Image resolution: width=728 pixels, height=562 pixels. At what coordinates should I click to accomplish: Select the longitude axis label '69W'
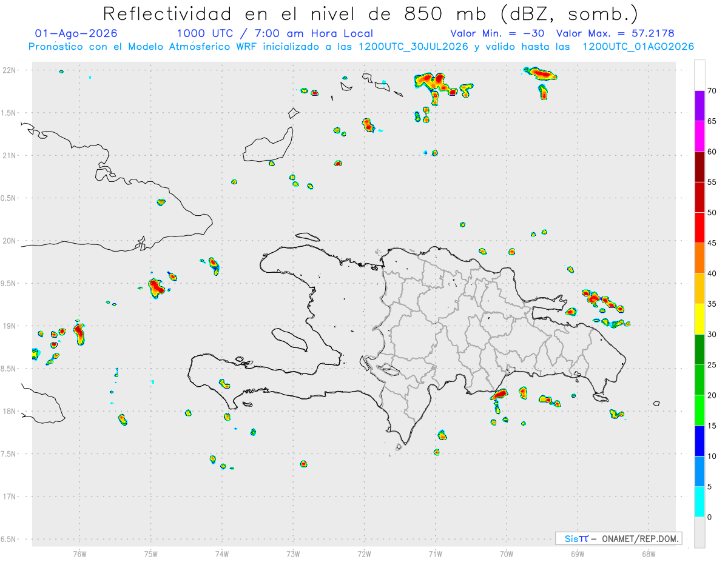click(578, 554)
